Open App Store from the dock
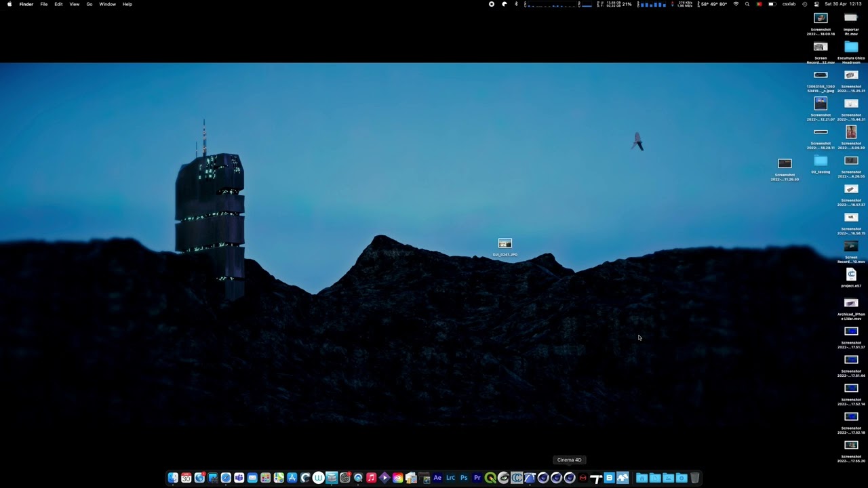 coord(292,478)
